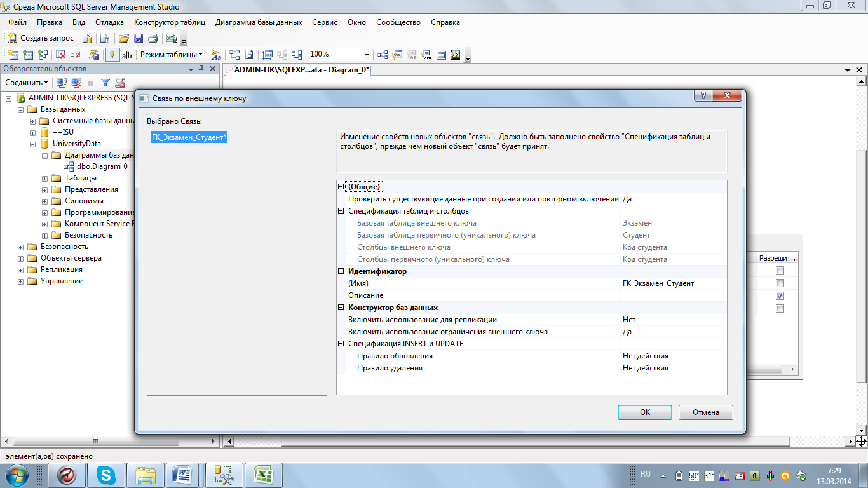868x488 pixels.
Task: Collapse Спецификация INSERT и UPDATE group
Action: pos(341,344)
